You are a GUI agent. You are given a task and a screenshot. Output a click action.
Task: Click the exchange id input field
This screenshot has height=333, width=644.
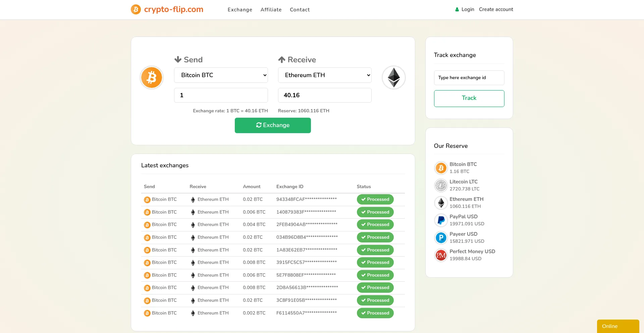[469, 77]
